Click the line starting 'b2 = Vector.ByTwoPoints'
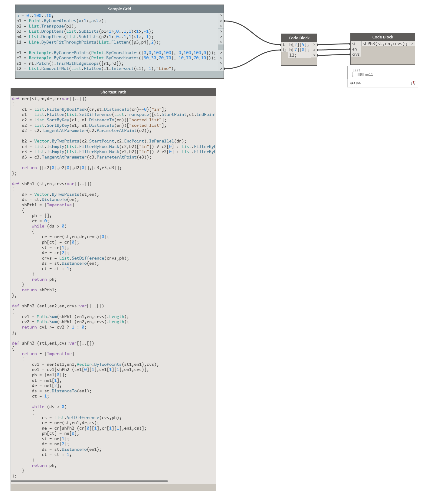Viewport: 426px width, 504px height. [104, 141]
